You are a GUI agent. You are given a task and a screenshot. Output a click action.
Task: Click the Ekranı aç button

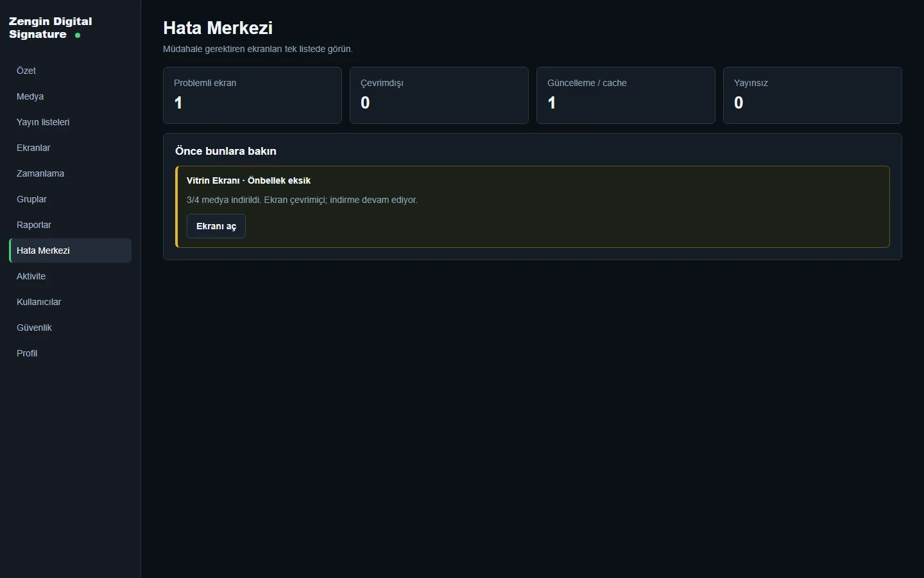[216, 226]
